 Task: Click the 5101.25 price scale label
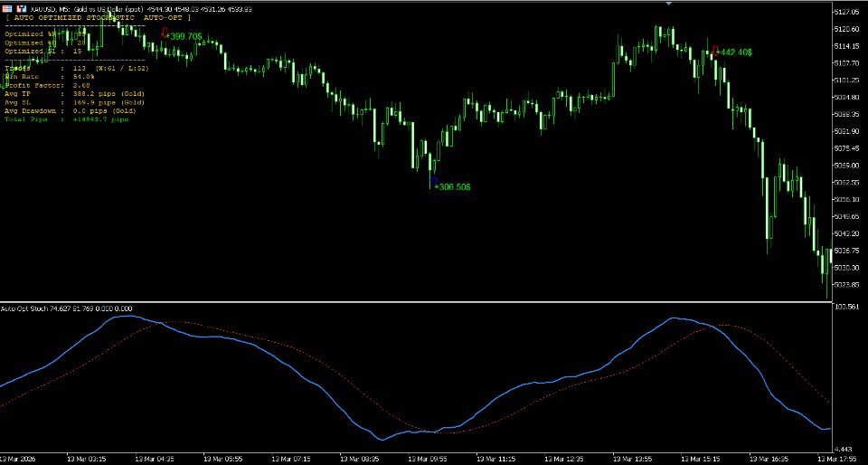coord(849,81)
